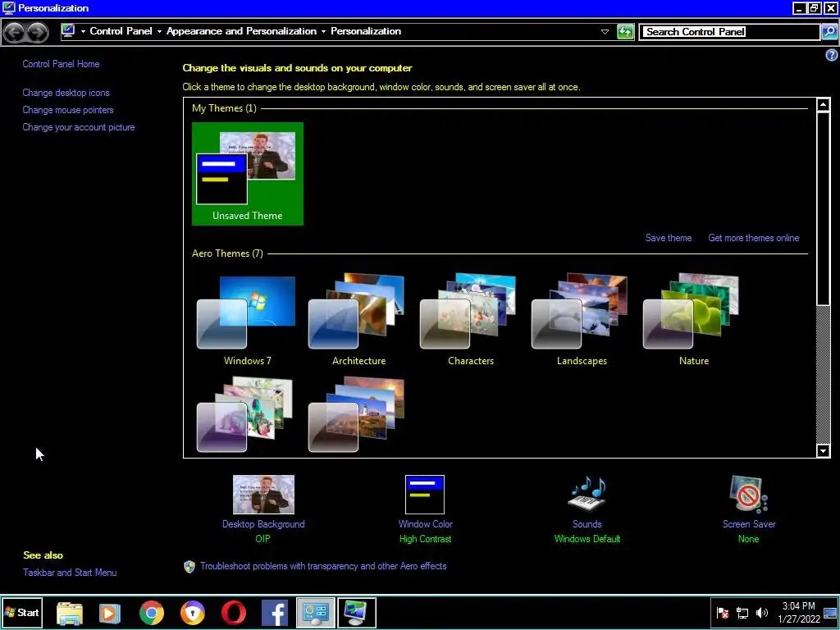Image resolution: width=840 pixels, height=630 pixels.
Task: Click the None label under Screen Saver
Action: click(748, 539)
